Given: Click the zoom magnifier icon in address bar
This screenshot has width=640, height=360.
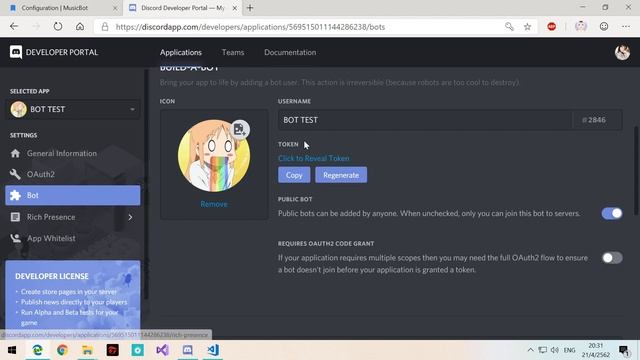Looking at the screenshot, I should [509, 27].
